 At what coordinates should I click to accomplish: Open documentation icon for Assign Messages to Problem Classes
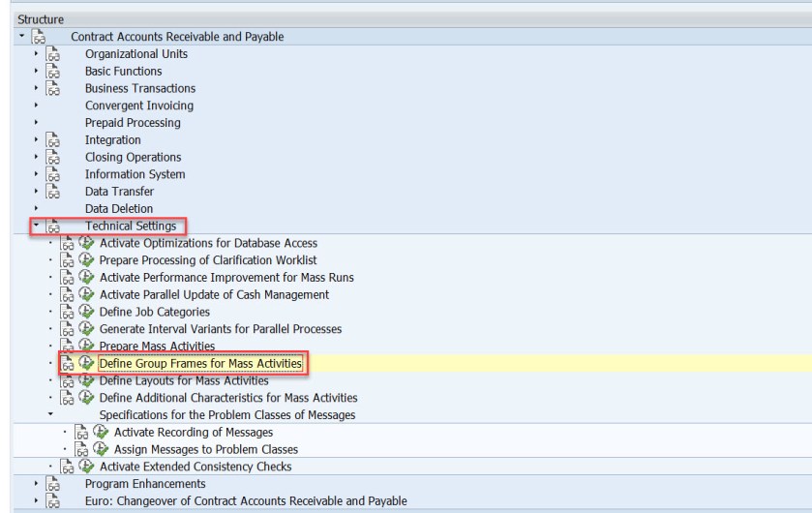click(84, 449)
